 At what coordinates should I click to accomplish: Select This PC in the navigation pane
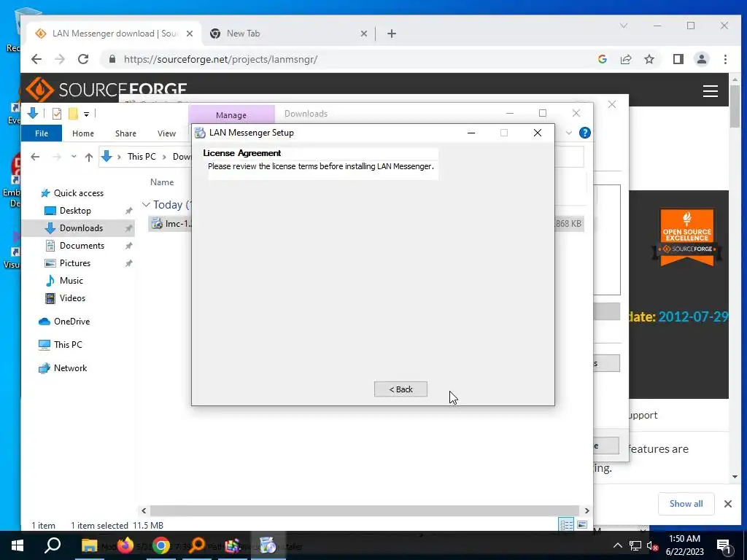[x=68, y=345]
